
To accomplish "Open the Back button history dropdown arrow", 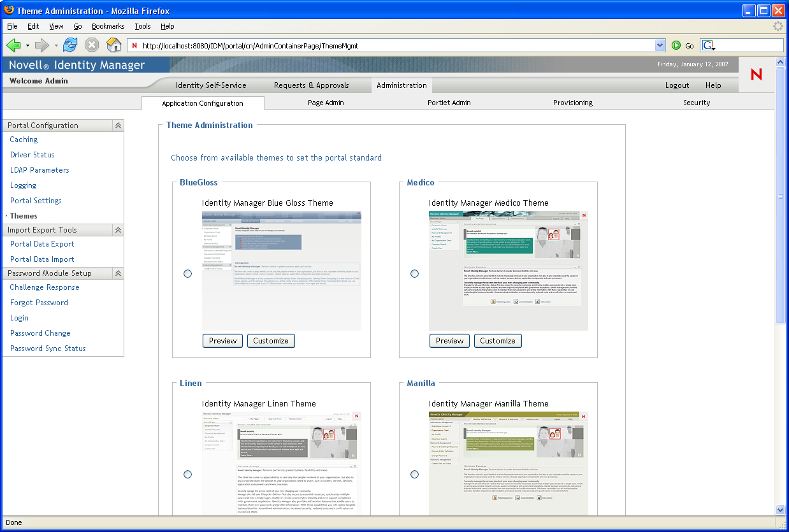I will pyautogui.click(x=27, y=45).
